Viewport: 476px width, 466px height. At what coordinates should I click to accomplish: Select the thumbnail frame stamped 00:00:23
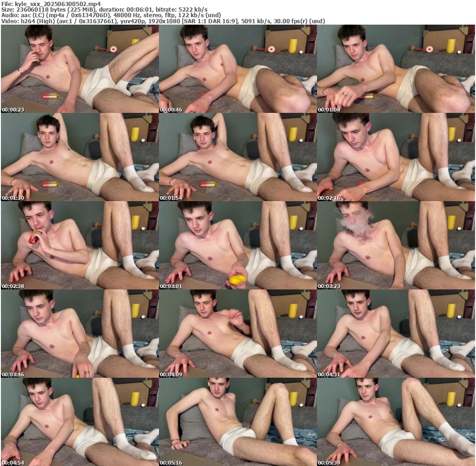point(80,69)
